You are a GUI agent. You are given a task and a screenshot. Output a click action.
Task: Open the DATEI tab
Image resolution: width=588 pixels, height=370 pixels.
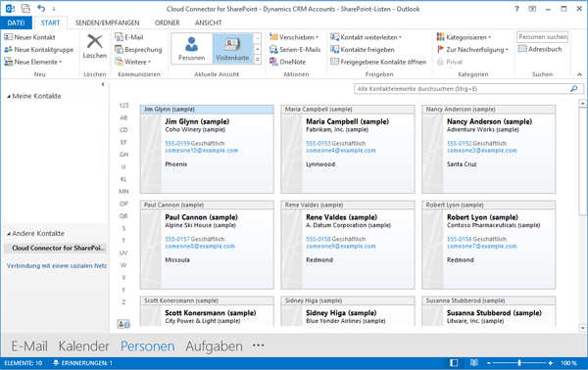click(16, 23)
